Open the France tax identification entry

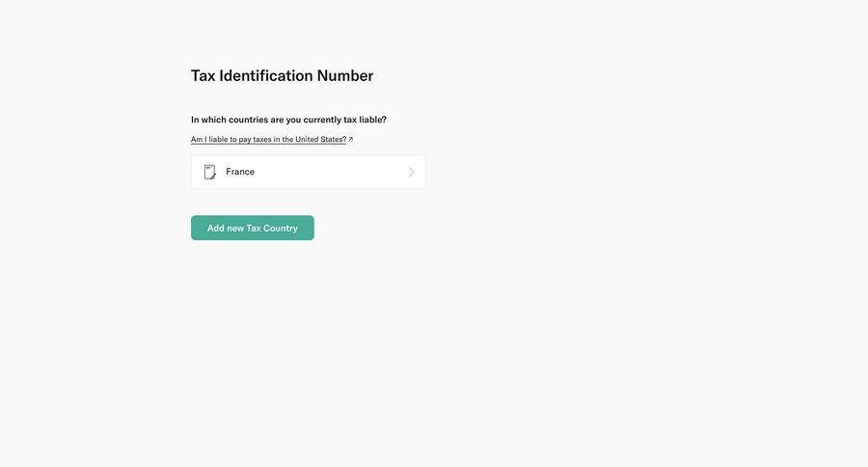pyautogui.click(x=308, y=172)
